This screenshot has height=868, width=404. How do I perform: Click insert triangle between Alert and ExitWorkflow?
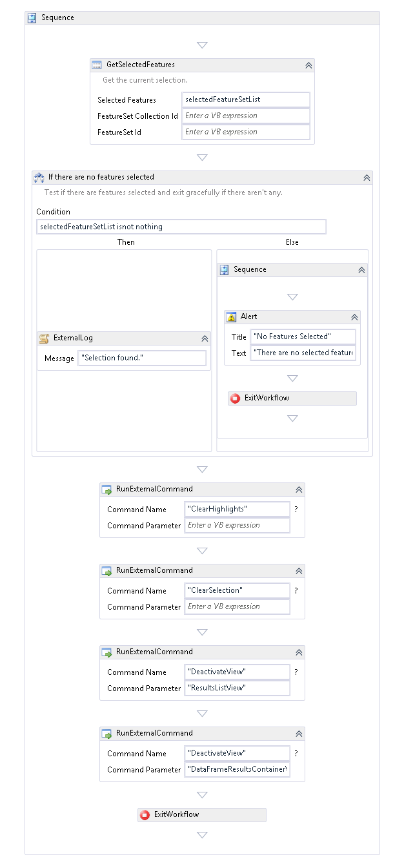(292, 378)
